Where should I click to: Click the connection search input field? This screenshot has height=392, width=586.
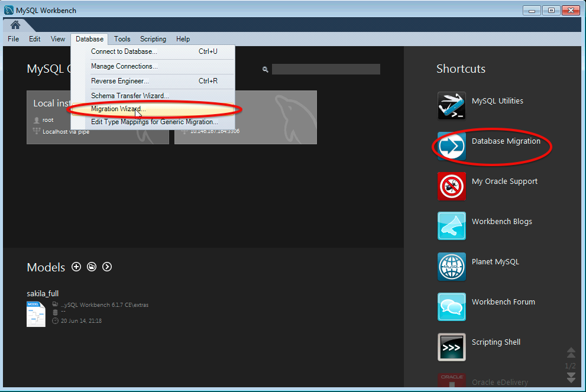[x=325, y=69]
